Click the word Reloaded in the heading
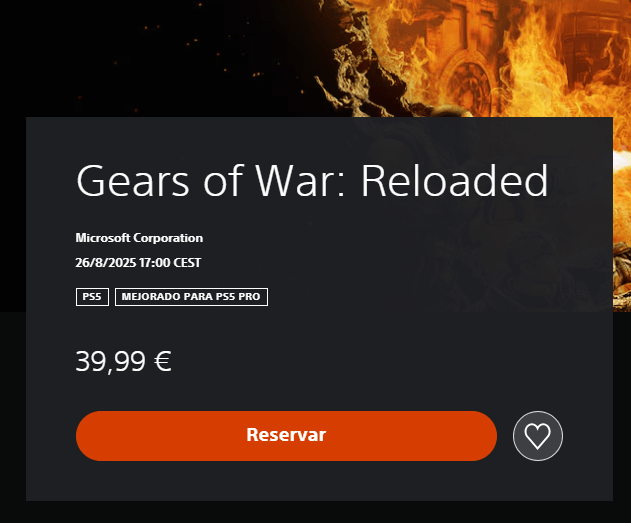Image resolution: width=631 pixels, height=523 pixels. pyautogui.click(x=455, y=180)
